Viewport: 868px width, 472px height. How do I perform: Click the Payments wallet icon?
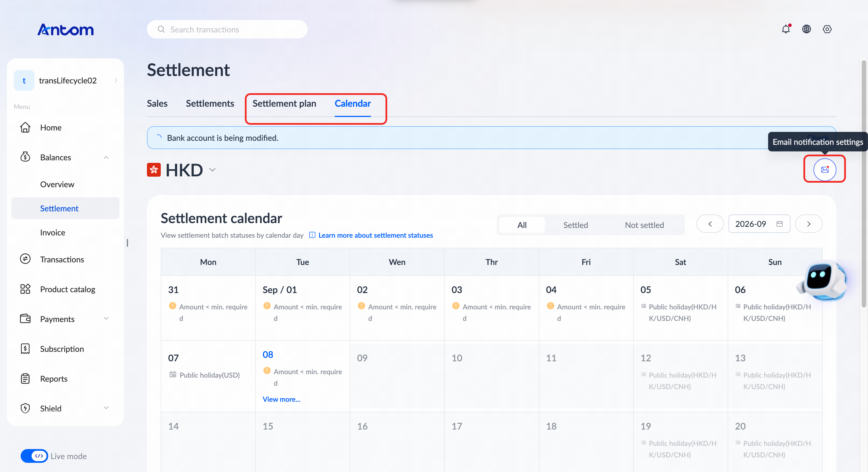(x=25, y=319)
